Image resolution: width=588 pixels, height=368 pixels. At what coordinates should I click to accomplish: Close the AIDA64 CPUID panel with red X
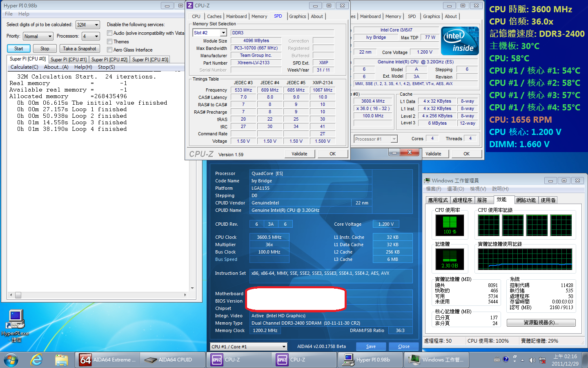pyautogui.click(x=410, y=153)
